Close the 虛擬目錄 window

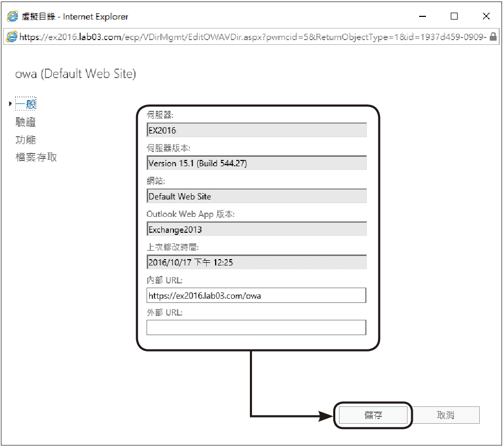486,16
